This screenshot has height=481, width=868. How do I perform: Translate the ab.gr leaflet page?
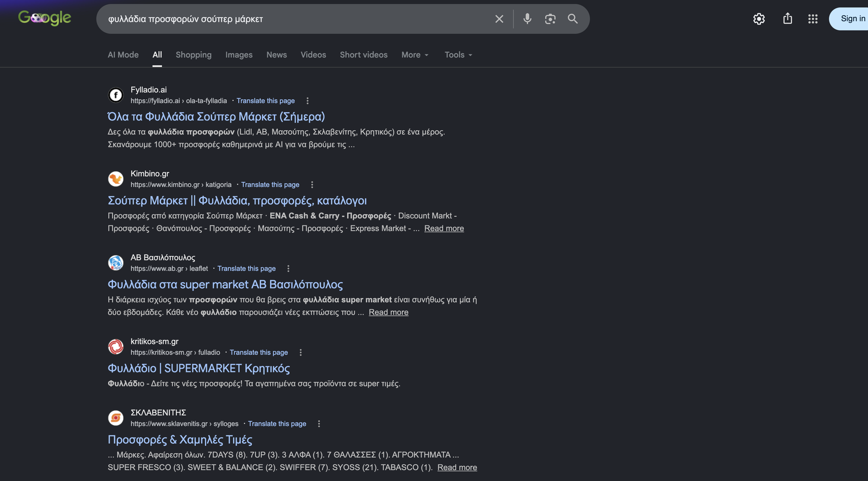(x=246, y=268)
